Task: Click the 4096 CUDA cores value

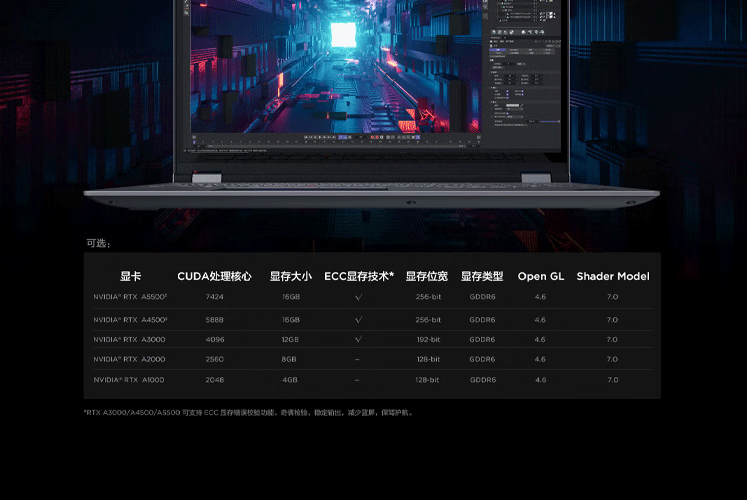Action: [215, 340]
